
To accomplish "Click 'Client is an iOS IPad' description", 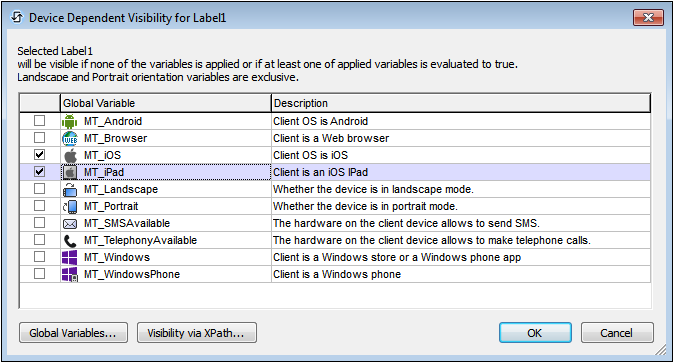I will pos(321,172).
